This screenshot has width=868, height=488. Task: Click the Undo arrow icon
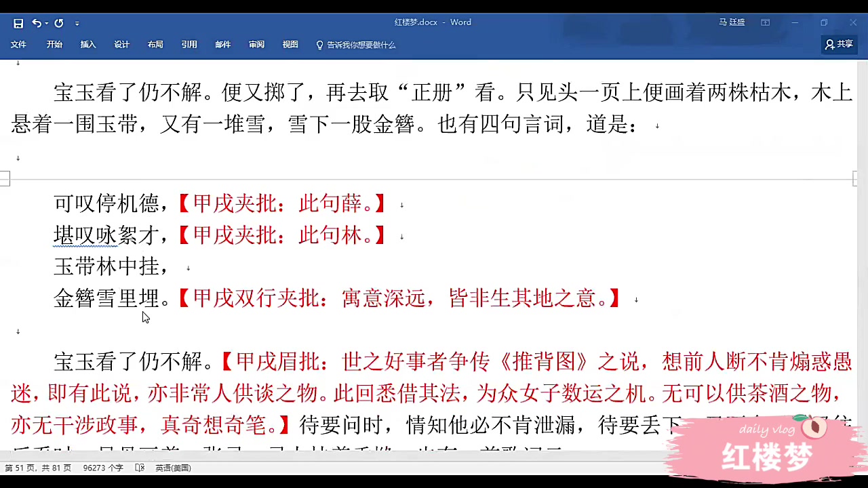(x=36, y=23)
